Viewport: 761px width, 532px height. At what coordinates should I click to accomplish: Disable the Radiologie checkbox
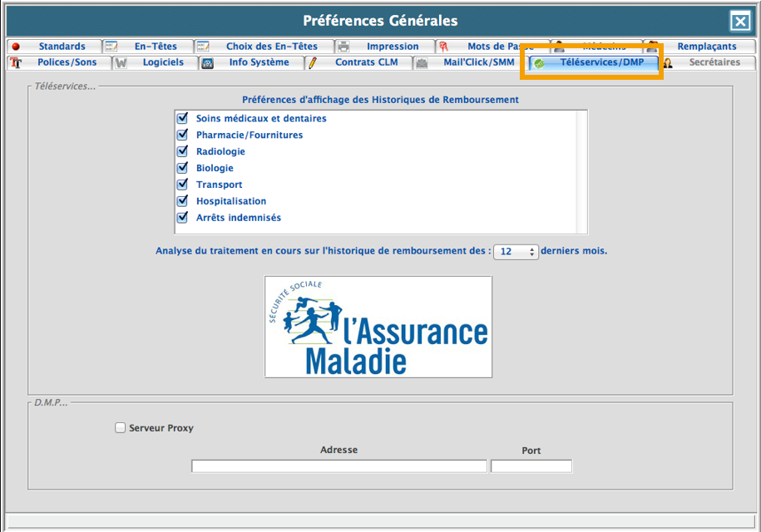click(182, 150)
